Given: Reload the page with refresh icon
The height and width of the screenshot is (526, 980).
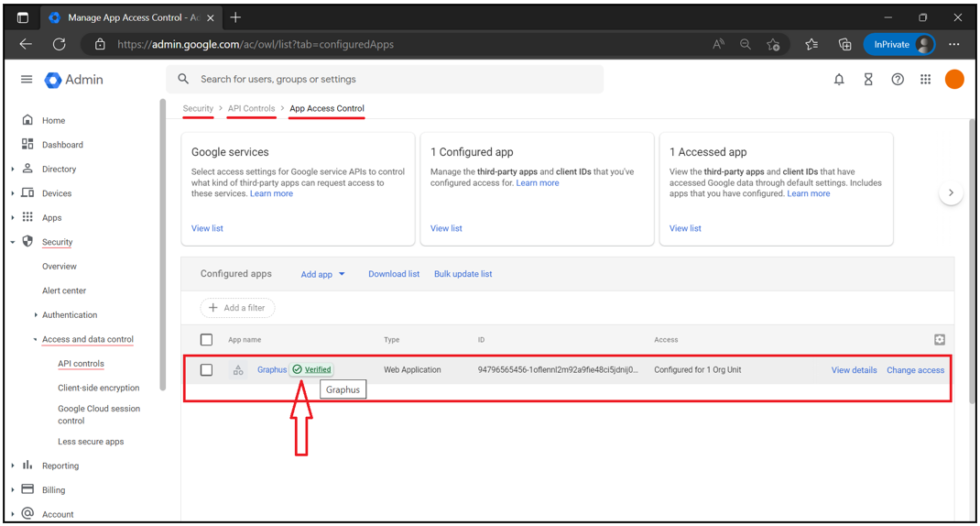Looking at the screenshot, I should pos(59,44).
